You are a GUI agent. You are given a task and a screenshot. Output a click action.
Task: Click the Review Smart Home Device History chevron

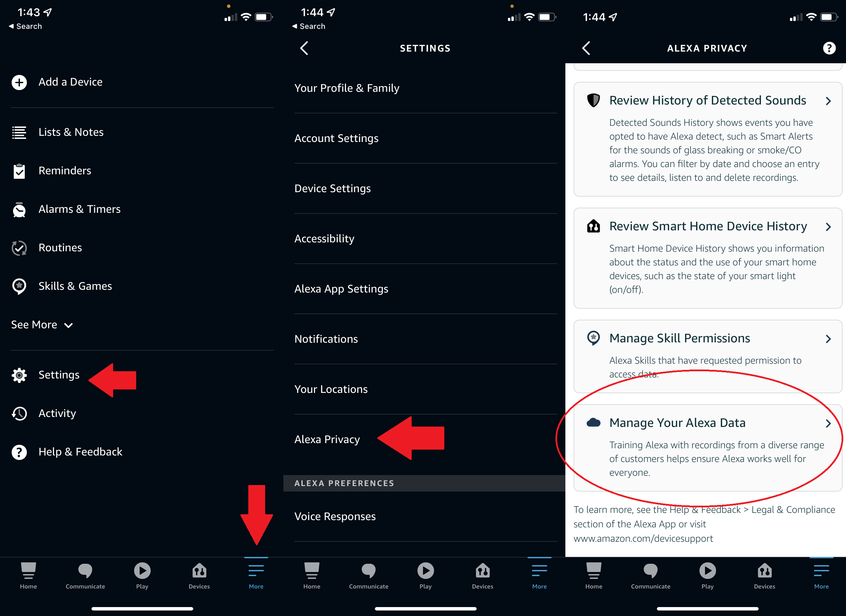point(829,226)
